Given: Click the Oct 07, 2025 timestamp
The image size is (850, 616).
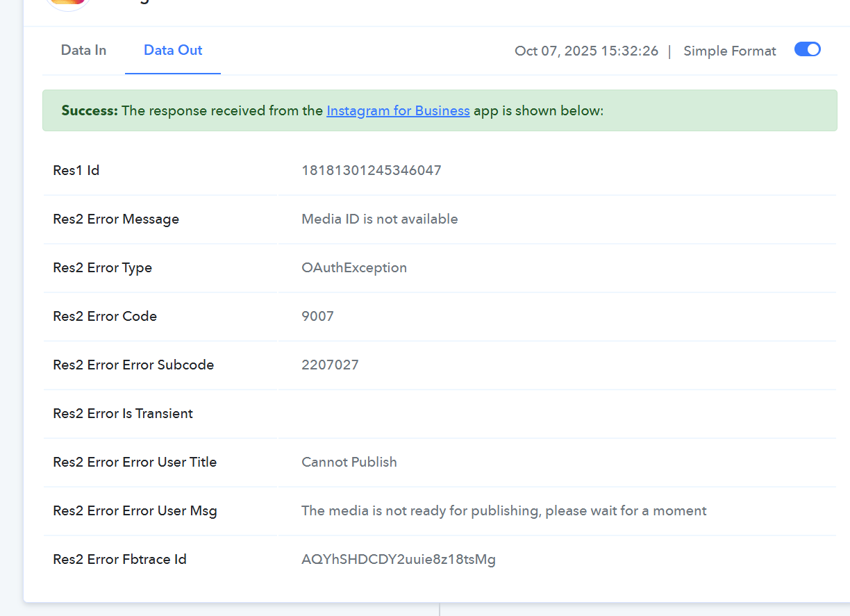Looking at the screenshot, I should pyautogui.click(x=586, y=51).
